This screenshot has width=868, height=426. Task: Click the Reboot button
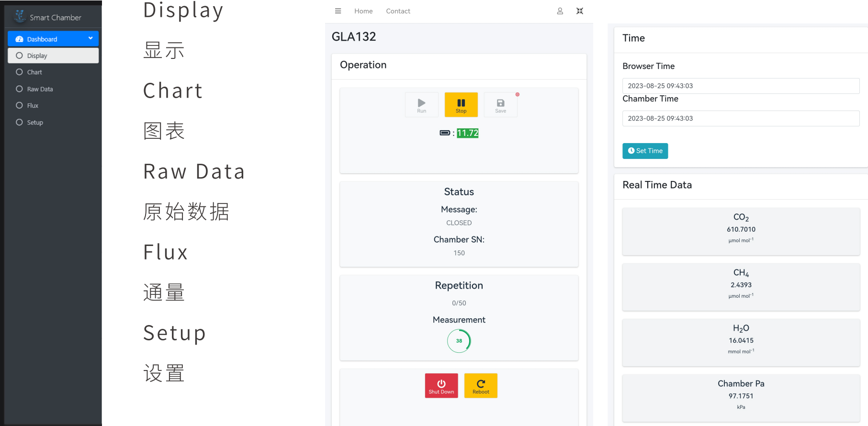click(x=481, y=386)
